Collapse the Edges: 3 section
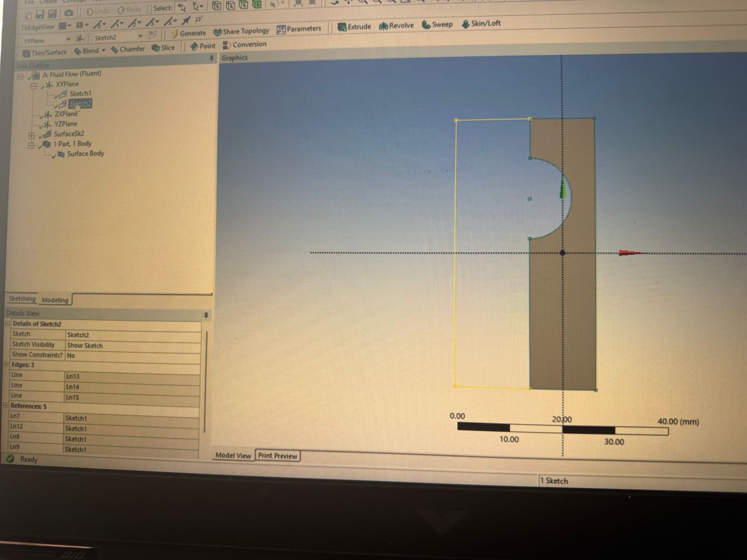747x560 pixels. [x=7, y=364]
